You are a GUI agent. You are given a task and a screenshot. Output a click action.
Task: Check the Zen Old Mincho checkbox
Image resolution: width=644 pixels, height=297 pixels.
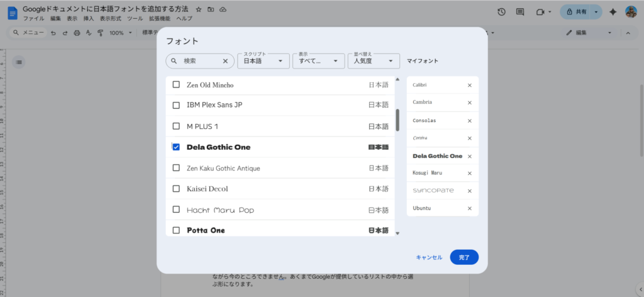pyautogui.click(x=176, y=84)
